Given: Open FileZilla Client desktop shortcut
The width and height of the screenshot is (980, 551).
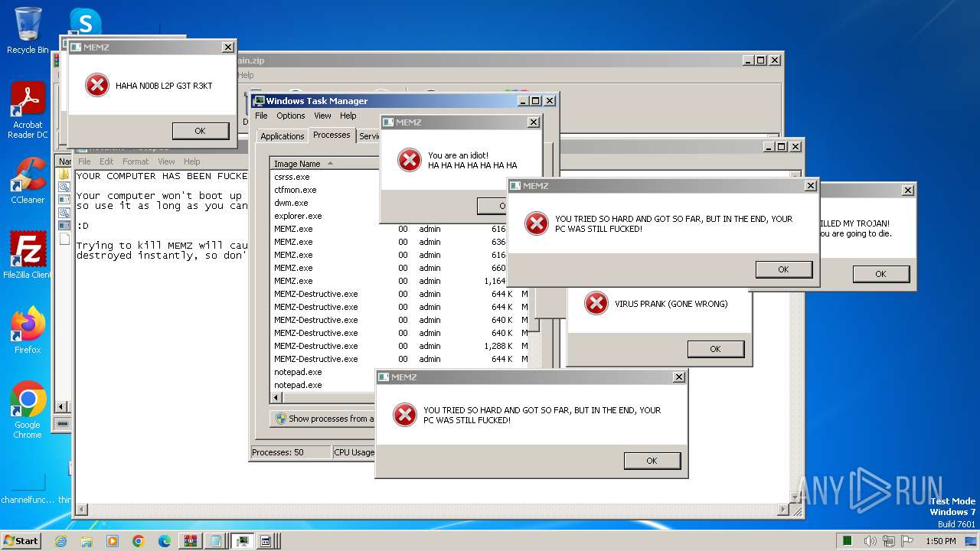Looking at the screenshot, I should click(x=28, y=256).
